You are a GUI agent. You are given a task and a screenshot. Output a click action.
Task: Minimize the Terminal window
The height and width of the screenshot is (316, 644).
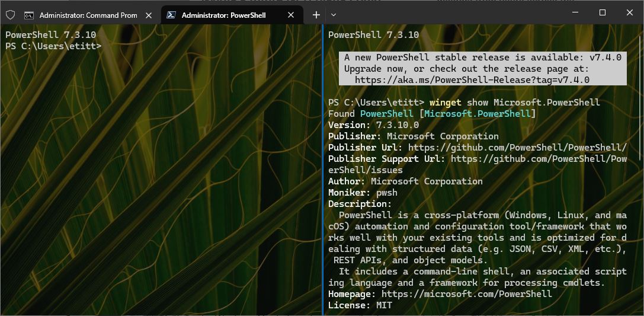coord(575,13)
